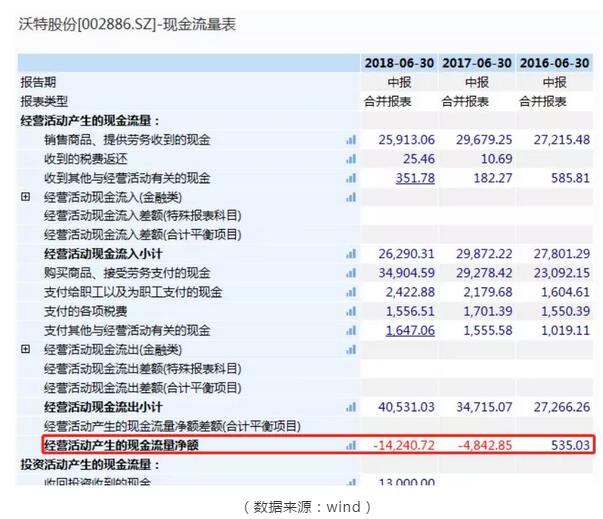Select the negative value -14,240.72
The image size is (603, 519).
coord(404,446)
